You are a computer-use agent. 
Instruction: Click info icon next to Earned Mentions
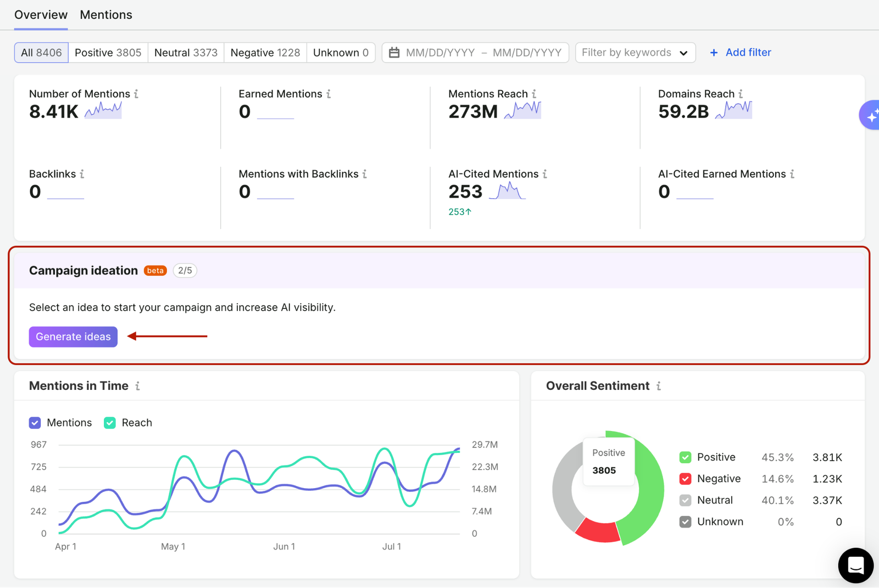[x=329, y=94]
